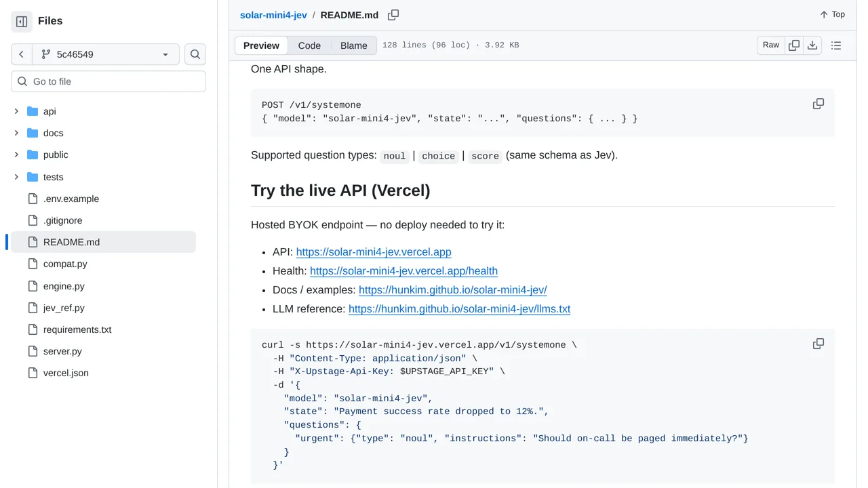Click the 'score' inline code label
This screenshot has width=868, height=488.
coord(485,156)
